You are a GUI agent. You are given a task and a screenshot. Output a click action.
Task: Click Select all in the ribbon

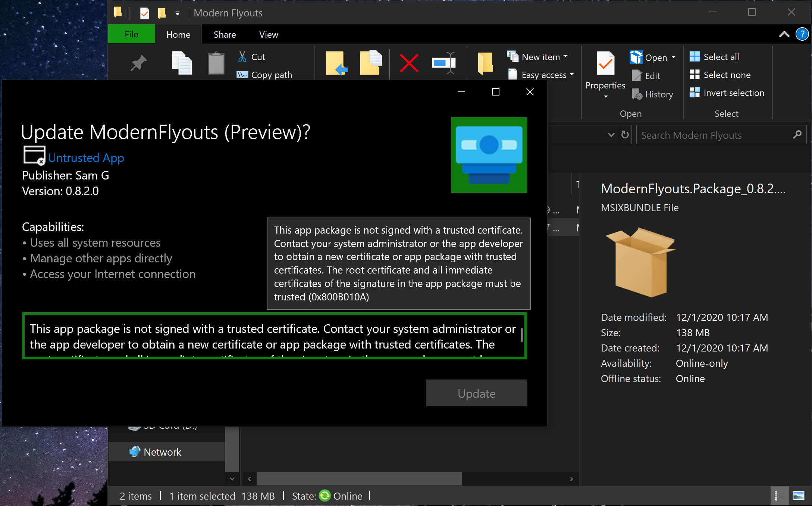coord(714,57)
